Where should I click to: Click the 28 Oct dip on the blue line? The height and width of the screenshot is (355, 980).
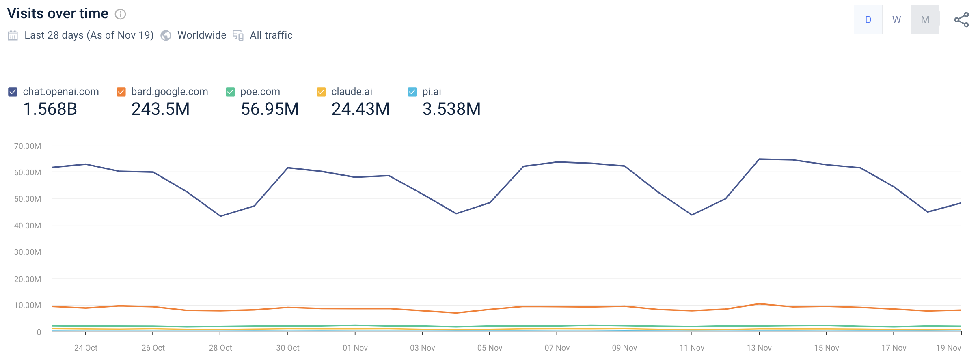pyautogui.click(x=220, y=216)
